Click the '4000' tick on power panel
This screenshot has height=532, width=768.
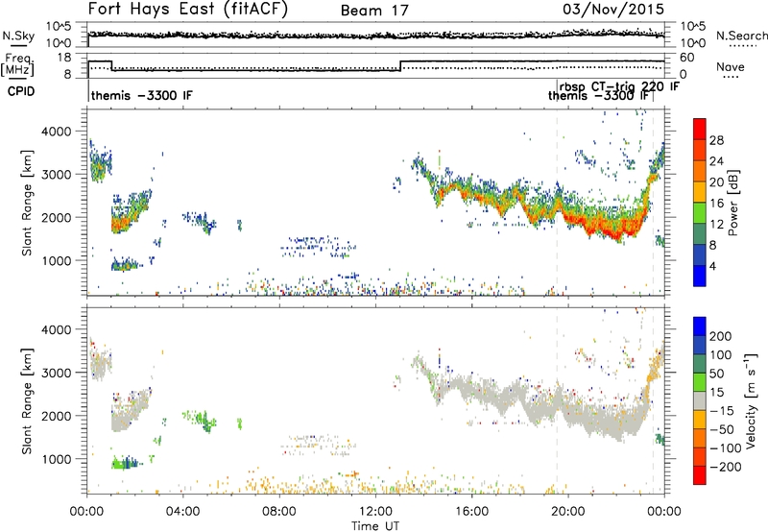pyautogui.click(x=57, y=132)
